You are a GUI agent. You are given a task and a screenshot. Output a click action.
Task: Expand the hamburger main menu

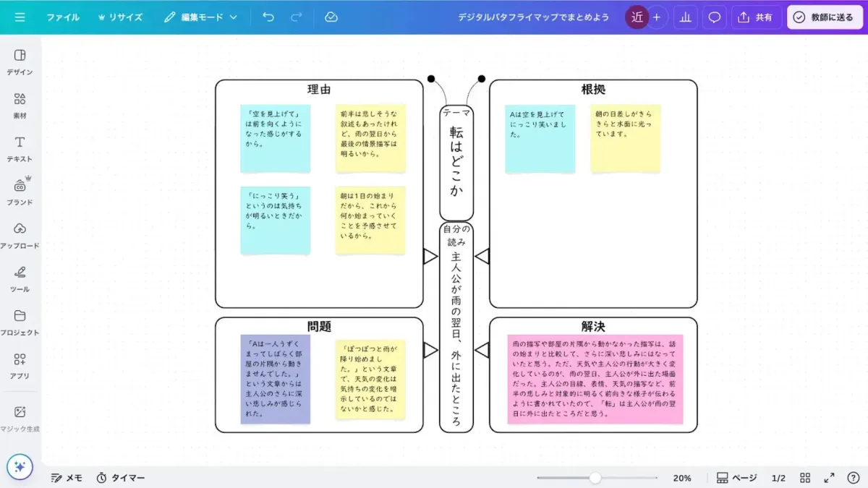click(20, 17)
